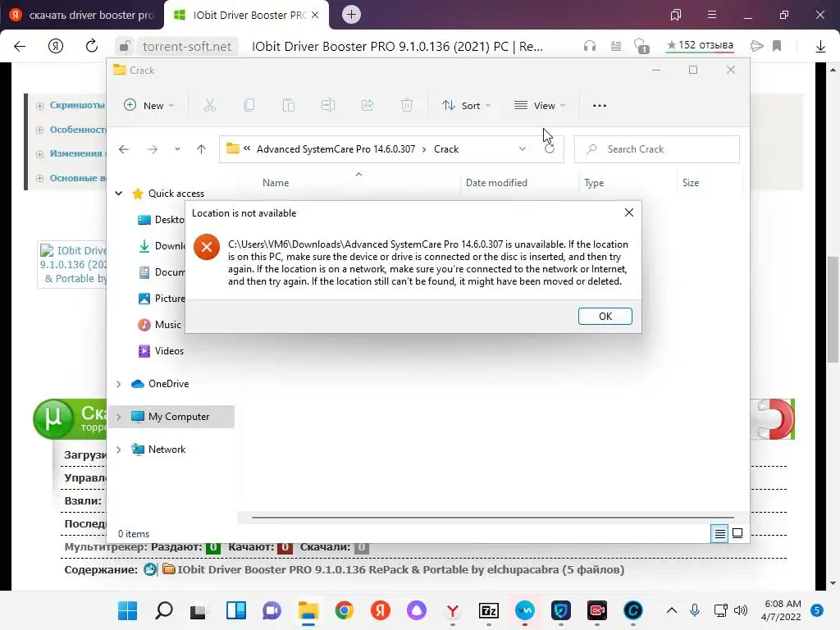Click the Paste clipboard icon
Screen dimensions: 840x630
(288, 106)
